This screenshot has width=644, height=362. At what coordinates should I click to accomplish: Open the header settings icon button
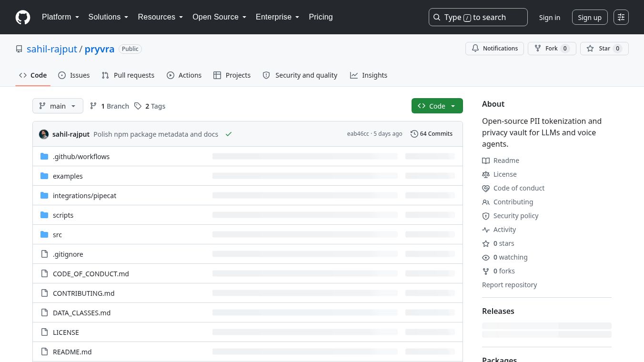[x=621, y=17]
